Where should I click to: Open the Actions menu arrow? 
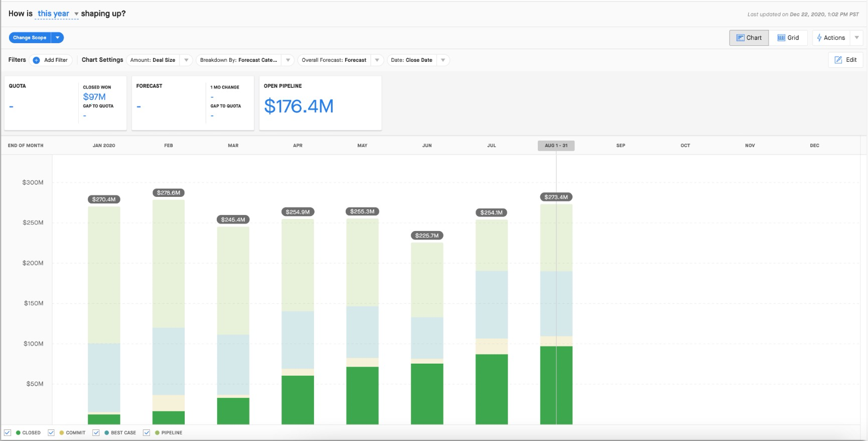coord(857,38)
